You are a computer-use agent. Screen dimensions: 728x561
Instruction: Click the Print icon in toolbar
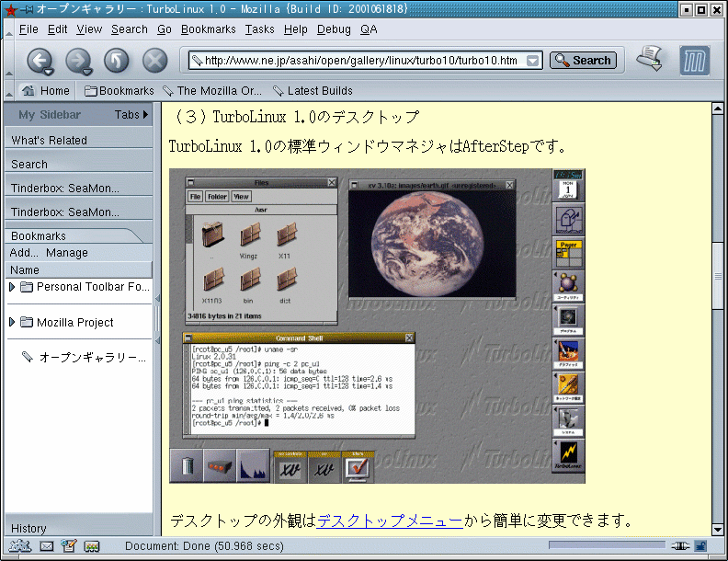click(x=649, y=59)
